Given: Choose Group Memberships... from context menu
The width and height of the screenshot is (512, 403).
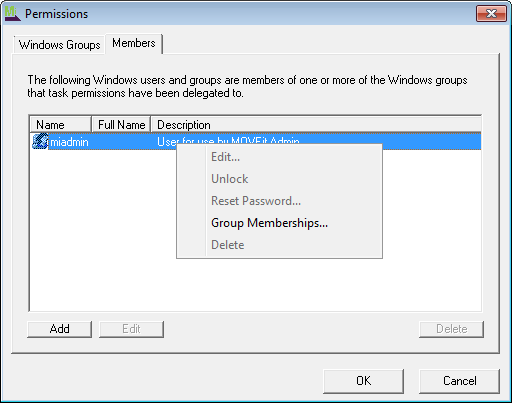Looking at the screenshot, I should pos(269,223).
